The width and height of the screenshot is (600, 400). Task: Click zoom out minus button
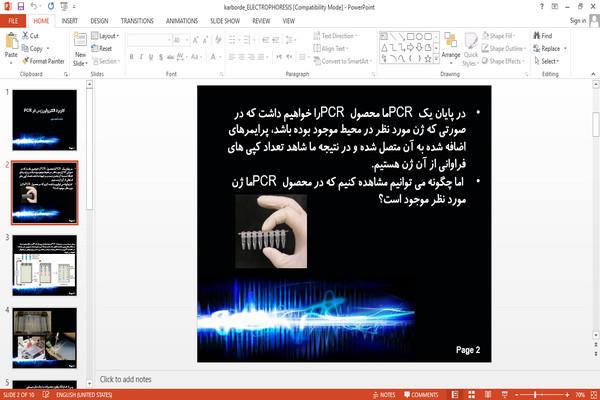[x=517, y=395]
